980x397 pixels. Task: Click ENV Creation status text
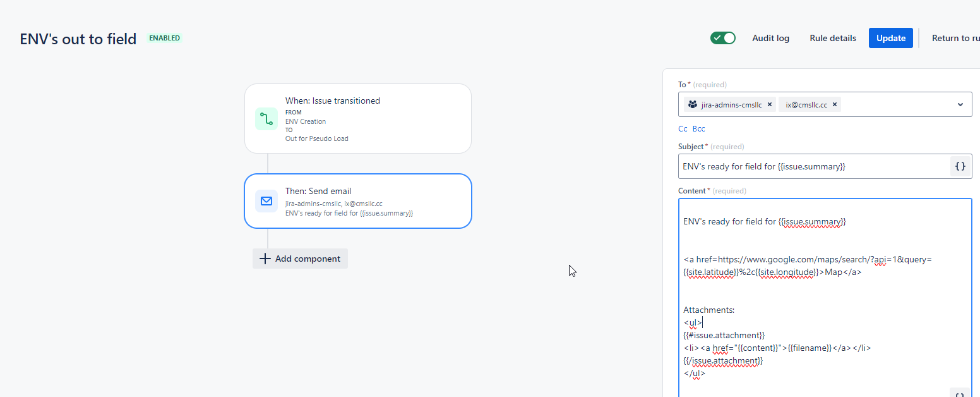pos(306,121)
